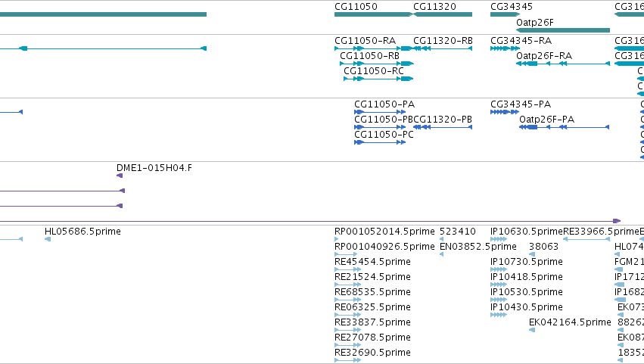Screen dimensions: 644x364
Task: Click the CG34345 gene glyph
Action: (506, 14)
